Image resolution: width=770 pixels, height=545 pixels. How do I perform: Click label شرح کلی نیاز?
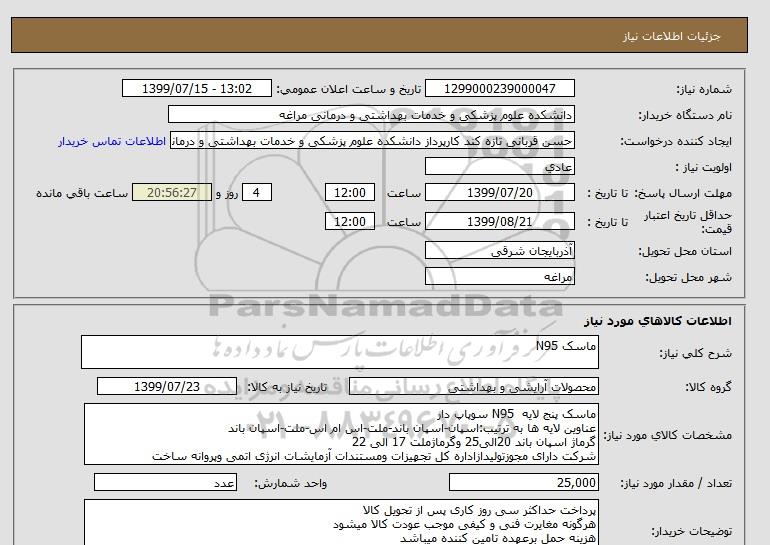tap(695, 353)
